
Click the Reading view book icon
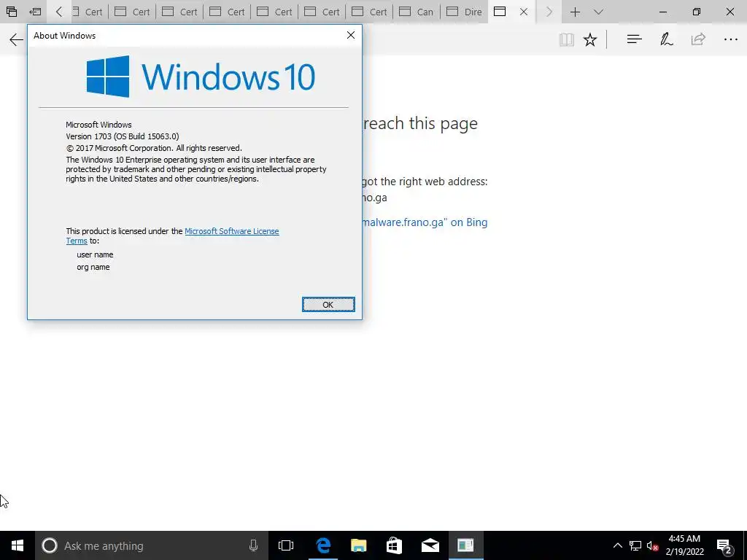566,39
